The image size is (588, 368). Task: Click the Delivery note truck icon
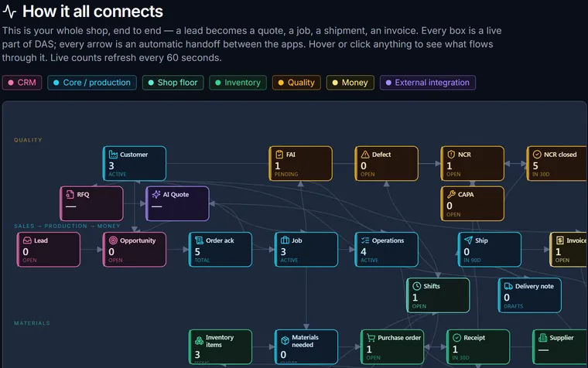pyautogui.click(x=508, y=286)
